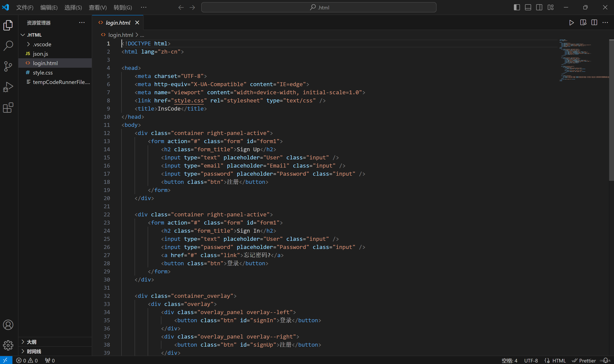Click the .html command center search box
This screenshot has width=614, height=364.
coord(319,7)
